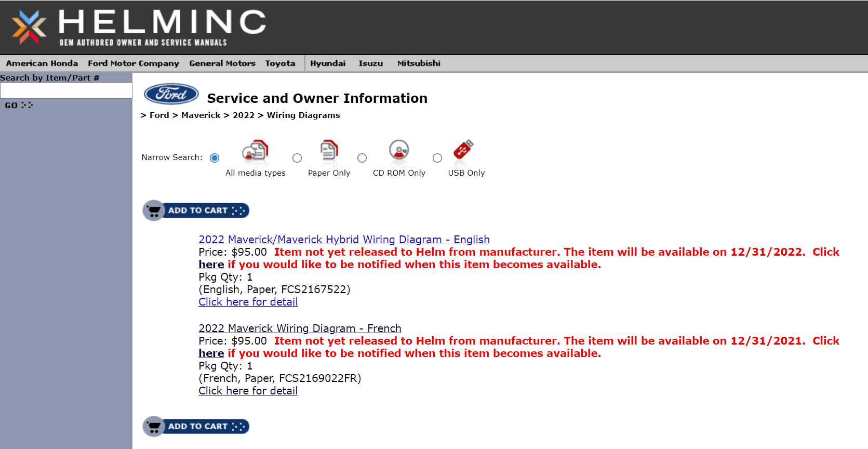Click 'here' notification link for English diagram
The height and width of the screenshot is (449, 868).
[211, 265]
